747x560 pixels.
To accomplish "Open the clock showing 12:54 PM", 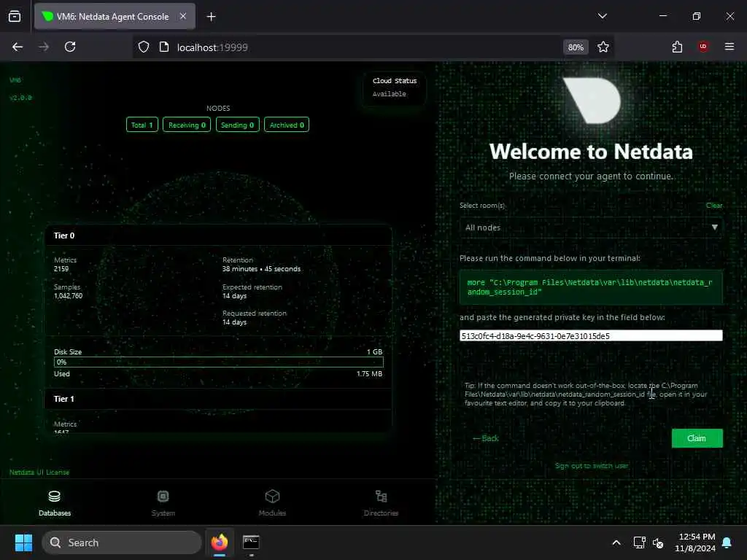I will tap(695, 542).
